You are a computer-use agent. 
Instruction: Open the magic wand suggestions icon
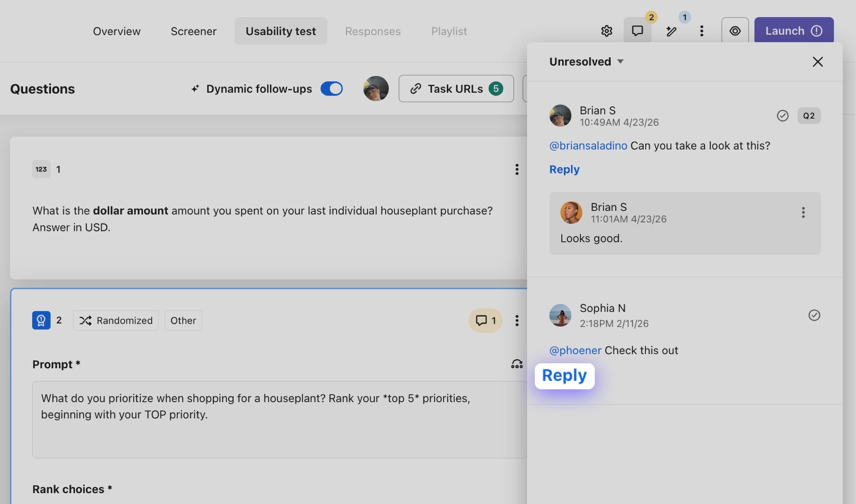point(671,31)
